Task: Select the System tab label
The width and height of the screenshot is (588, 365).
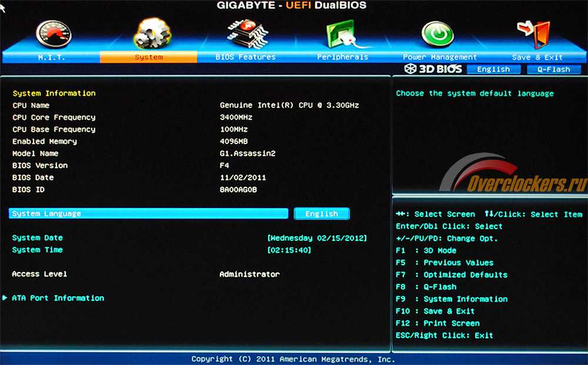Action: (x=149, y=58)
